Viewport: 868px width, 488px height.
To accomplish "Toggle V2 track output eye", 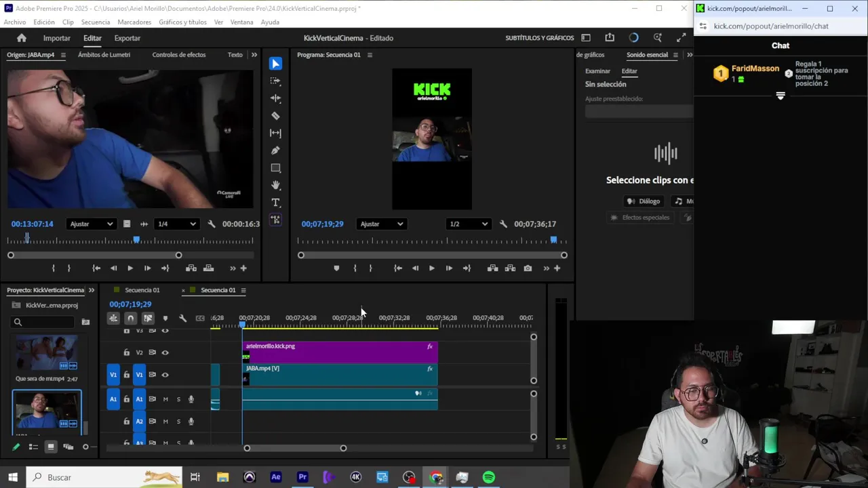I will [x=165, y=352].
